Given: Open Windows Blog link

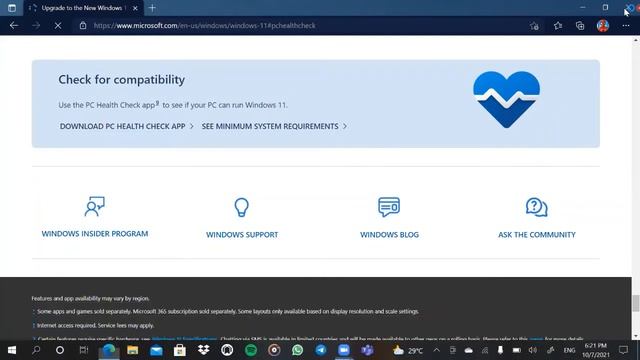Looking at the screenshot, I should [x=389, y=235].
